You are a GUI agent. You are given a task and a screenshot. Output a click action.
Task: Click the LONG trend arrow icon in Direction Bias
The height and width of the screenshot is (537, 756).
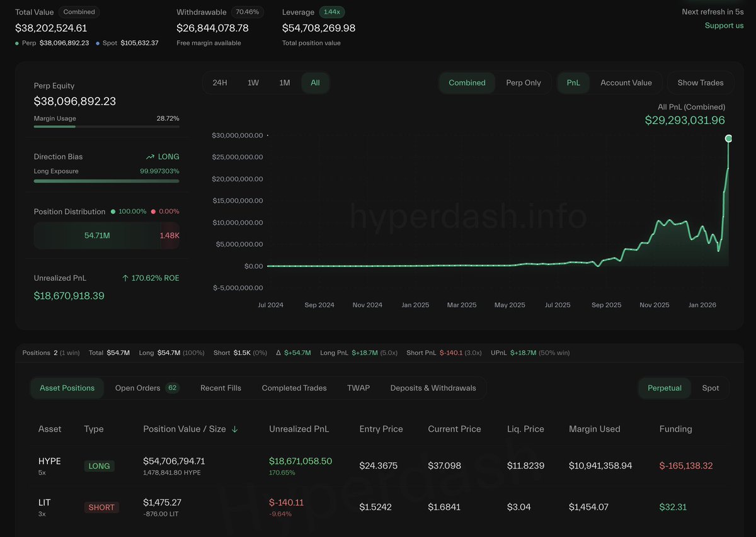click(x=150, y=157)
